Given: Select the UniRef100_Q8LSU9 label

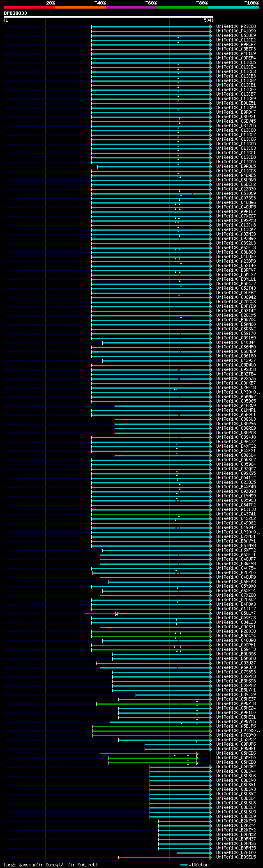Looking at the screenshot, I should pyautogui.click(x=236, y=816).
